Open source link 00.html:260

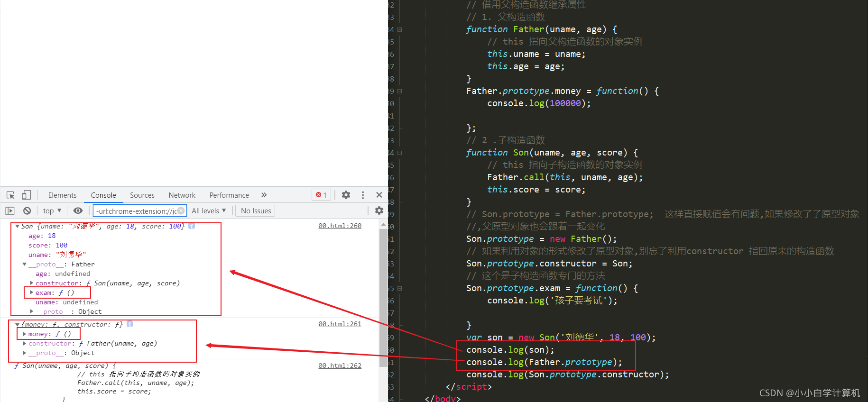coord(340,226)
